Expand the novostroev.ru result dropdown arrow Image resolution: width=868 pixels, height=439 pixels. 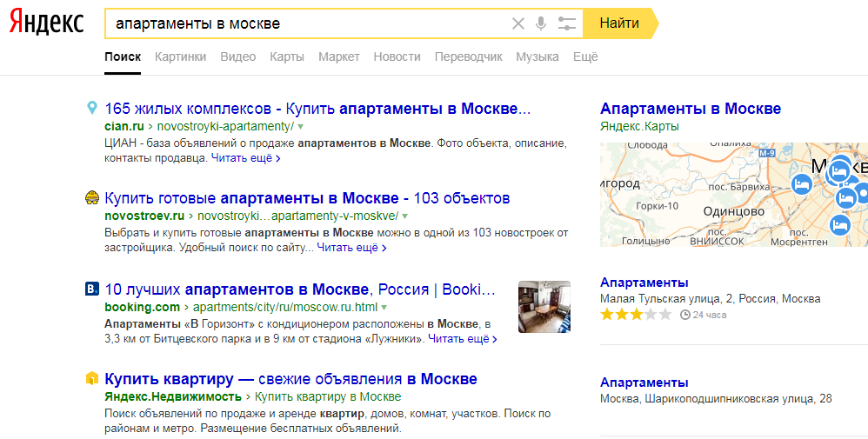pos(404,216)
